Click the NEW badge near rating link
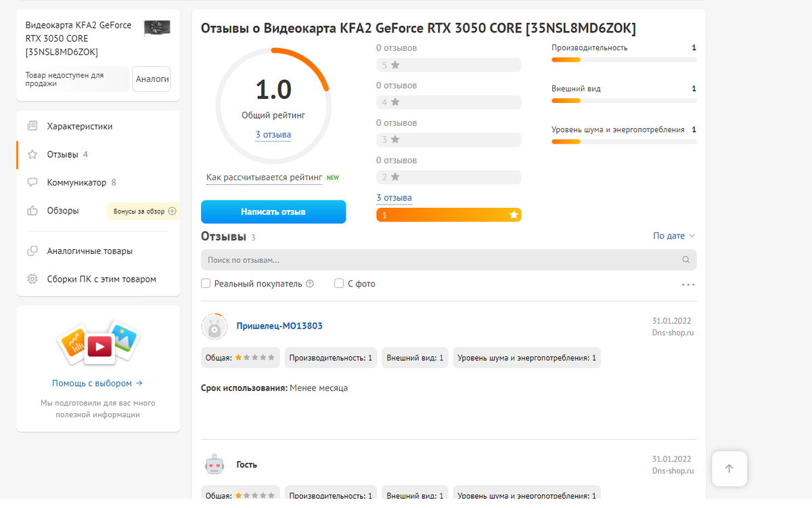The height and width of the screenshot is (508, 812). pyautogui.click(x=332, y=177)
